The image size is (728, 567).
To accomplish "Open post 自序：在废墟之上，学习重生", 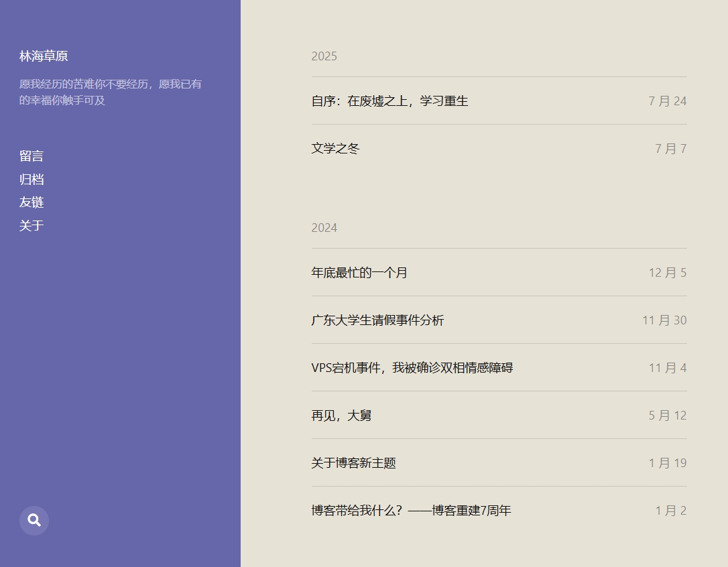I will click(389, 101).
